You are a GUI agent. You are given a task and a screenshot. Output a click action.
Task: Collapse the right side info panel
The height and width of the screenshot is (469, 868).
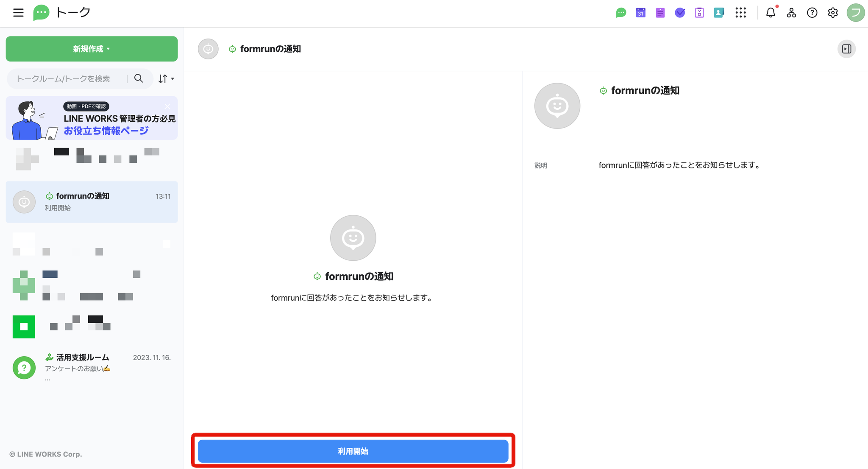tap(846, 49)
